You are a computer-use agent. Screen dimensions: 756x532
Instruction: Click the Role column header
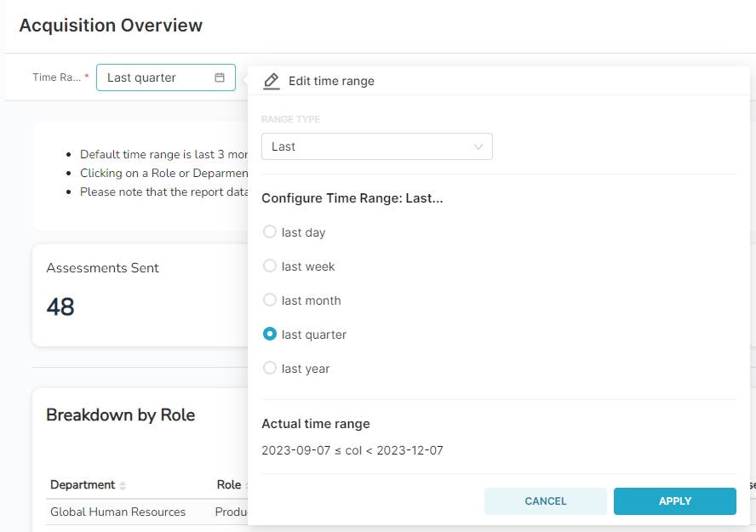(x=229, y=484)
